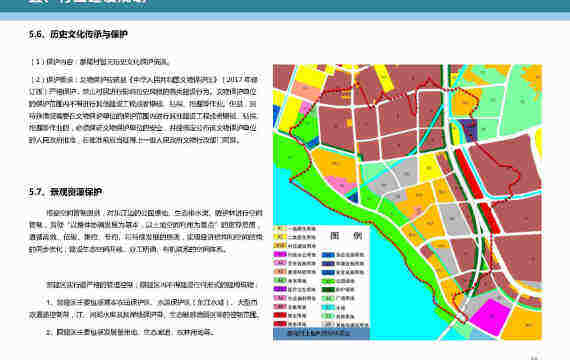Click the dark blue parcel in map's upper right
The height and width of the screenshot is (360, 570).
pyautogui.click(x=469, y=130)
